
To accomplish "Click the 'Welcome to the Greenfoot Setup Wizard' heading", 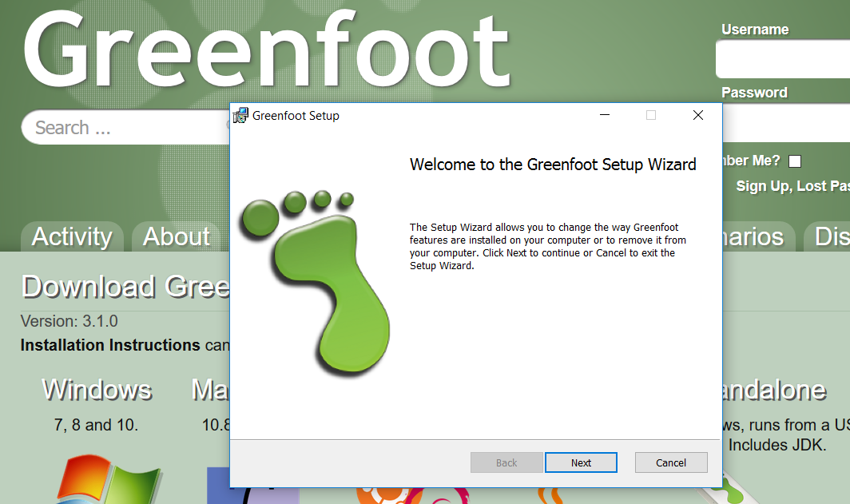I will [553, 165].
